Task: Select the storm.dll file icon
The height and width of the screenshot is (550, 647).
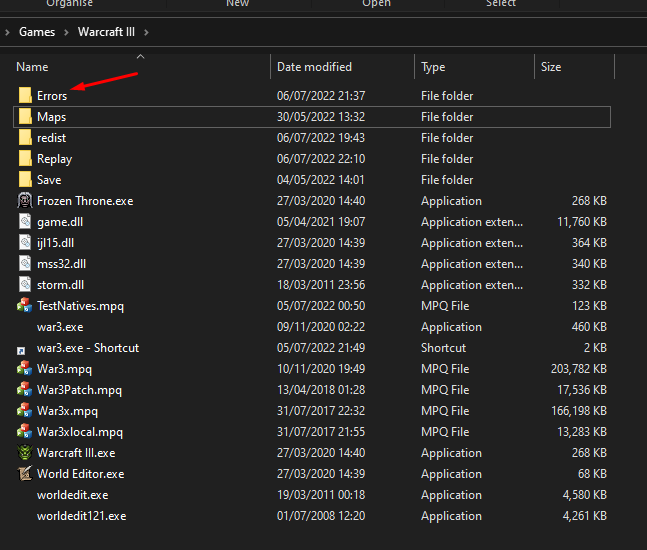Action: (25, 285)
